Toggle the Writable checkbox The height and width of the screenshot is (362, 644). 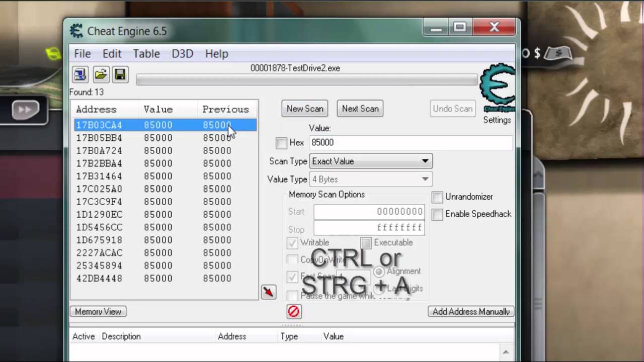click(292, 243)
